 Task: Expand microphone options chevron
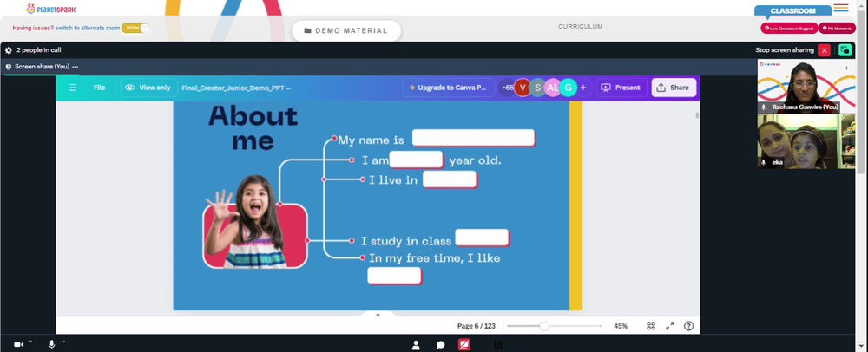[x=63, y=342]
